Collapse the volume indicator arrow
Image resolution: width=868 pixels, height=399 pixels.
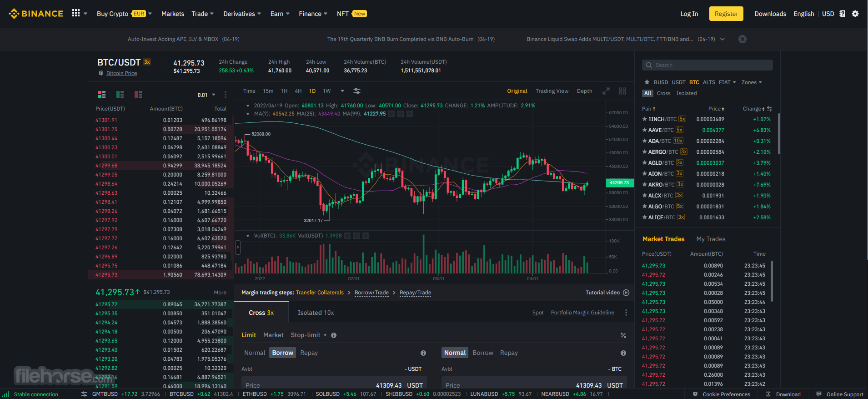248,236
